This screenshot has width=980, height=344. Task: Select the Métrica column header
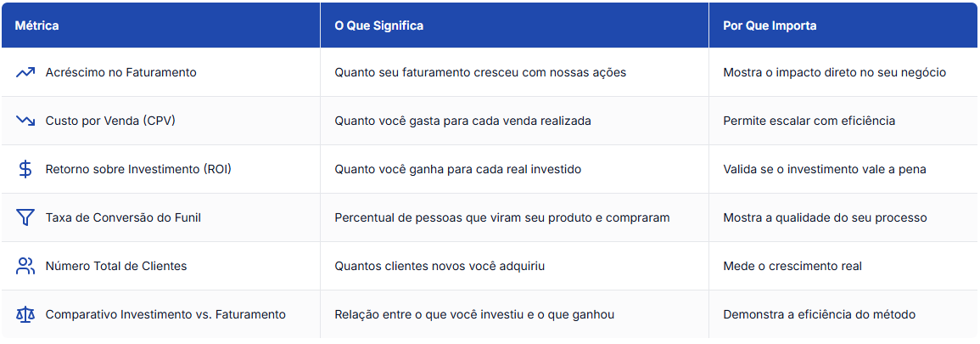point(37,25)
